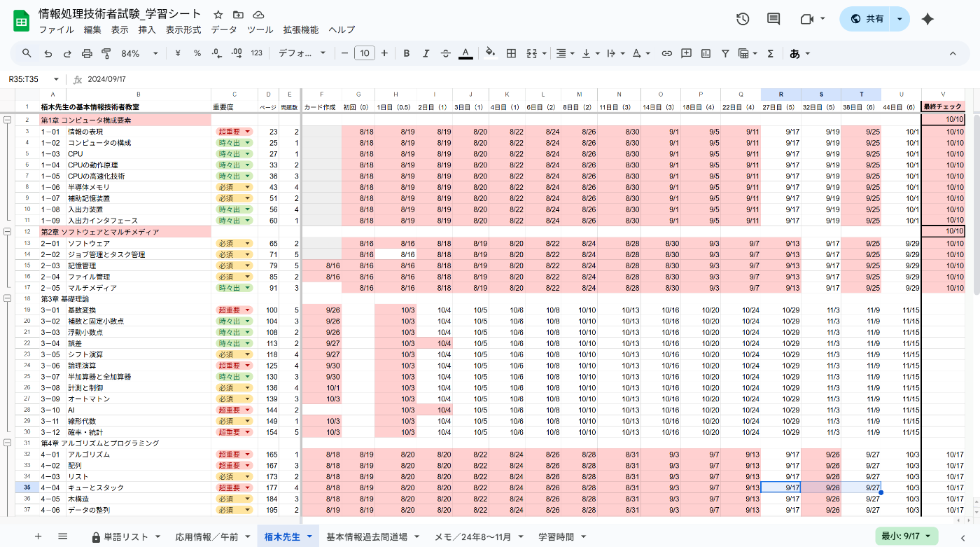Open the 拡張機能 menu
Viewport: 980px width, 547px height.
tap(301, 30)
